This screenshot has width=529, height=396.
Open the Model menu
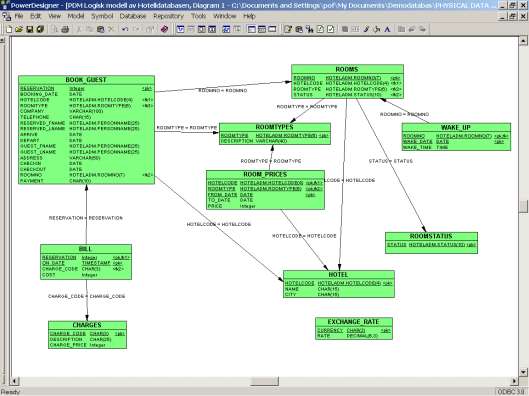76,16
